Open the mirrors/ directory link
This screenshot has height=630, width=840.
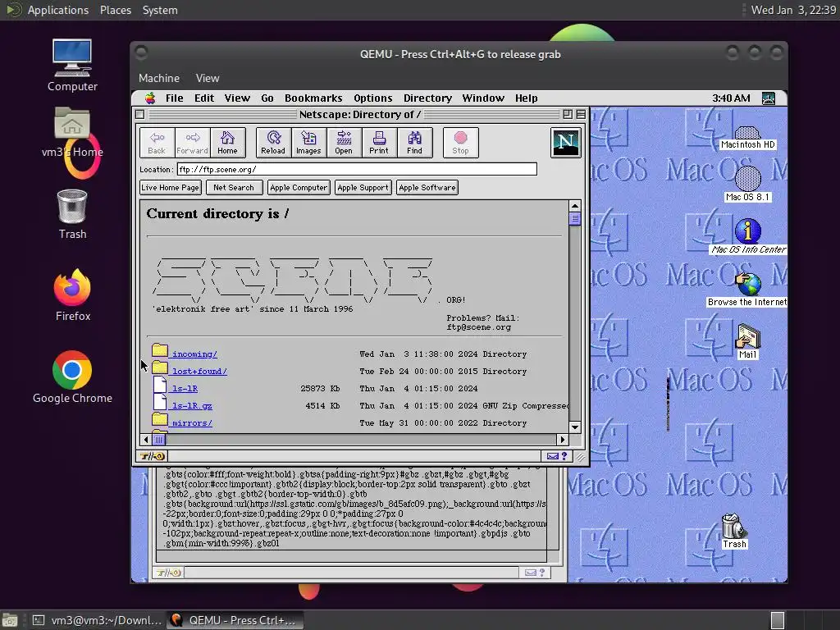(x=192, y=422)
